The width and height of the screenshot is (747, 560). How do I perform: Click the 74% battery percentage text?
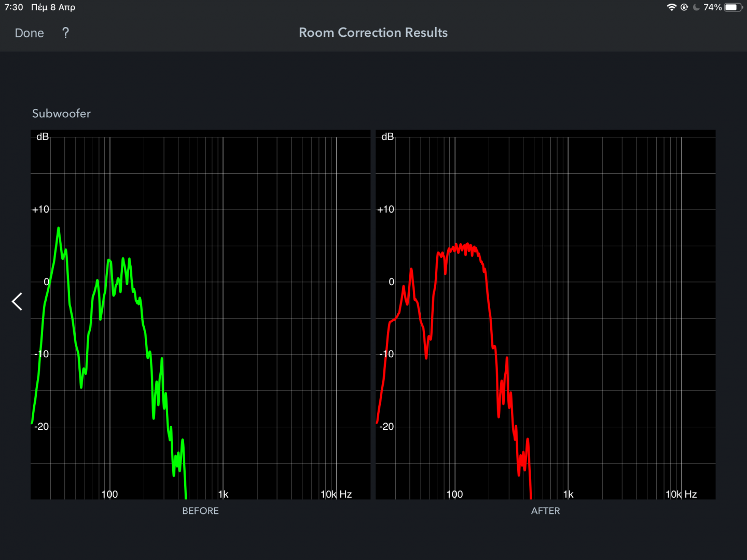pos(712,7)
